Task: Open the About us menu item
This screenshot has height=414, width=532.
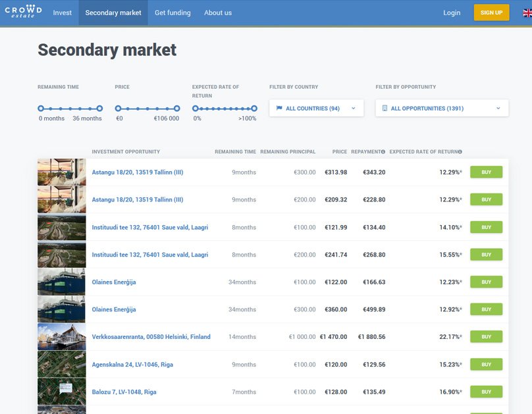Action: tap(217, 13)
